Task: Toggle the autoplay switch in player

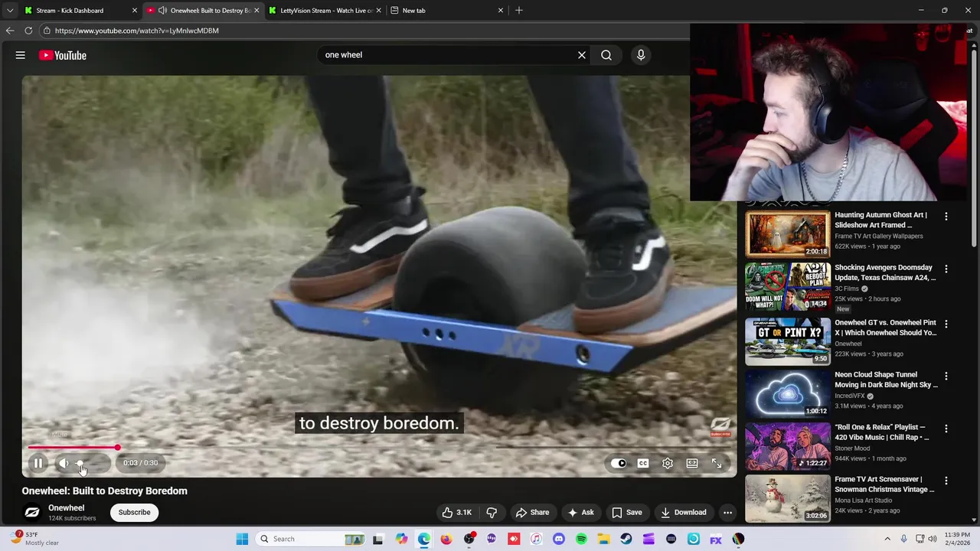Action: (x=619, y=463)
